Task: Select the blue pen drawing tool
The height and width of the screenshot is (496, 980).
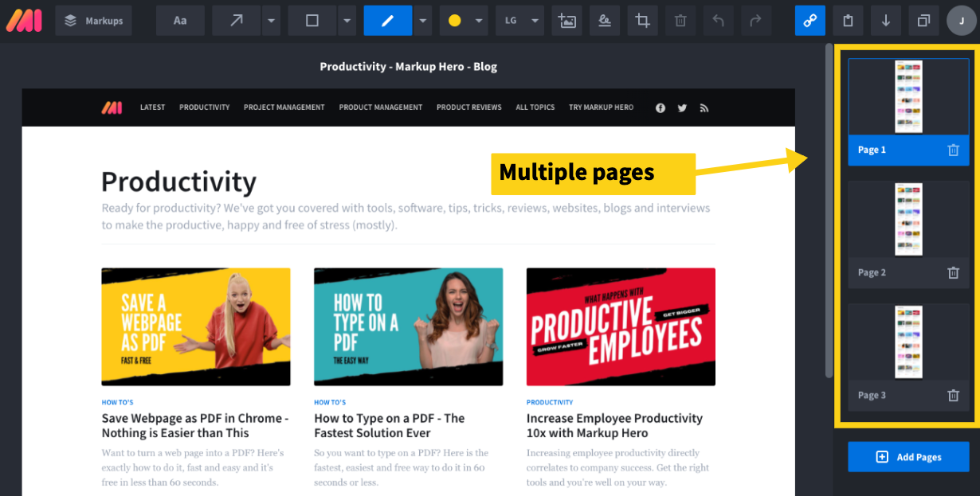Action: click(388, 21)
